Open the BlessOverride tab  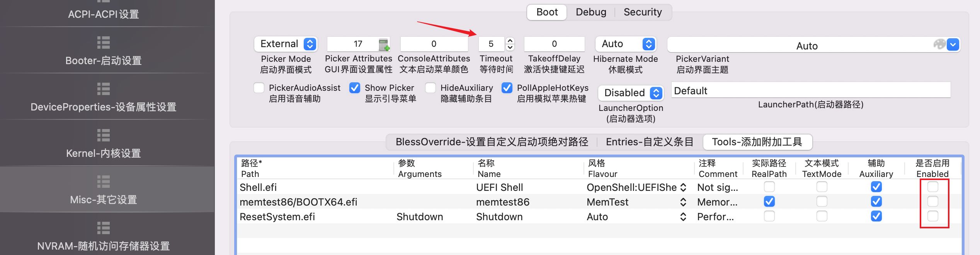(492, 142)
